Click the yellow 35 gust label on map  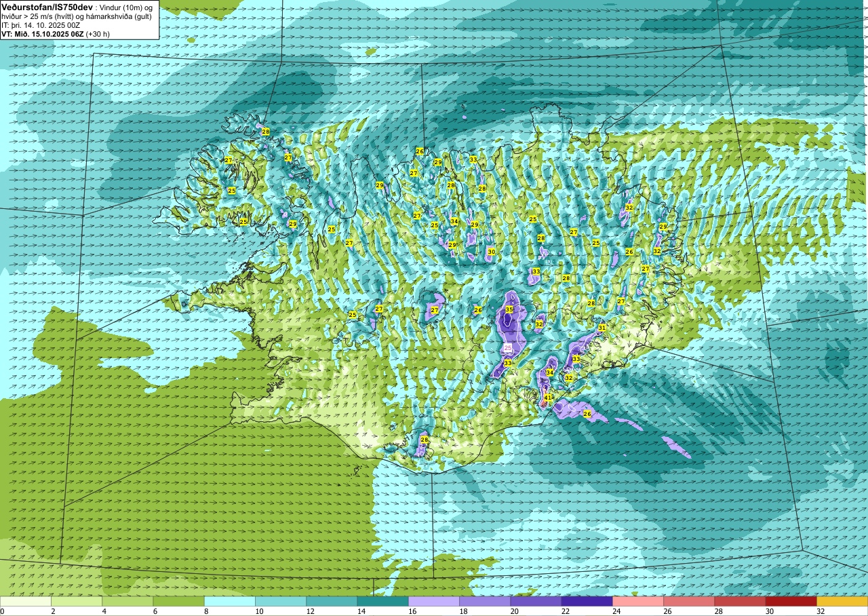509,309
